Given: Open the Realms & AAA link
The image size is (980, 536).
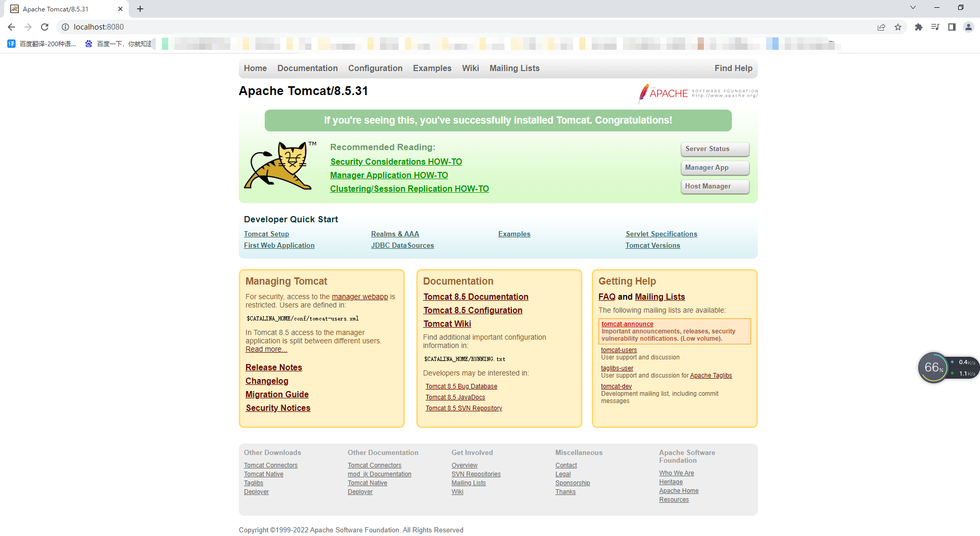Looking at the screenshot, I should click(x=395, y=234).
